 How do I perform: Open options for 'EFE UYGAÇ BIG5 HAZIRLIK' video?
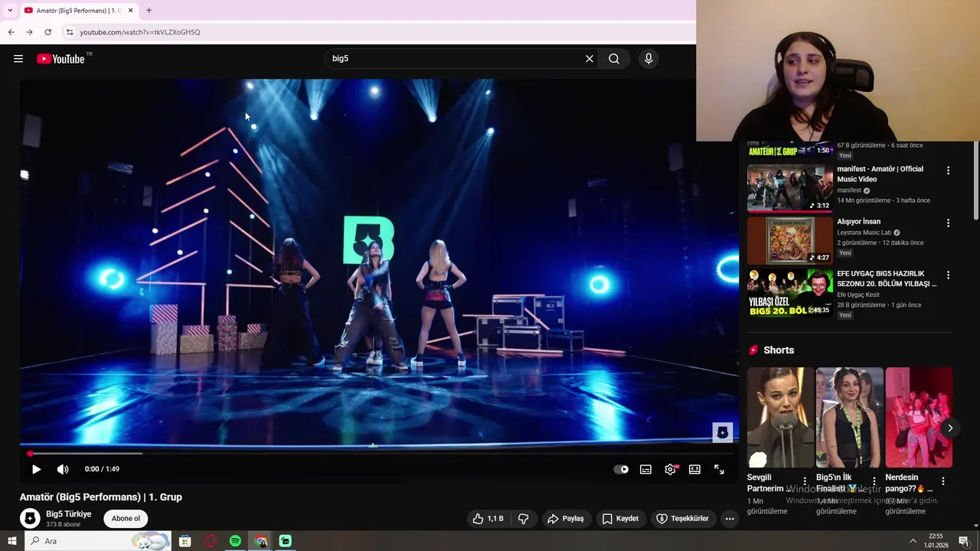click(948, 275)
